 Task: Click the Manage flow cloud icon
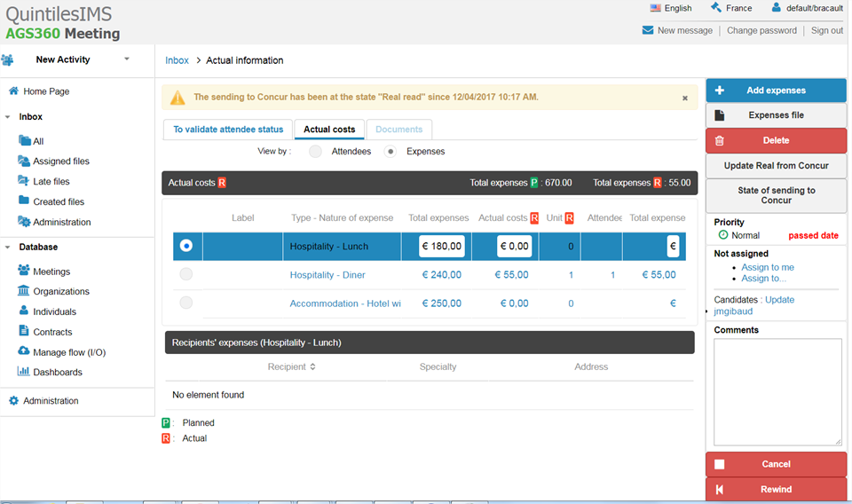click(x=24, y=351)
